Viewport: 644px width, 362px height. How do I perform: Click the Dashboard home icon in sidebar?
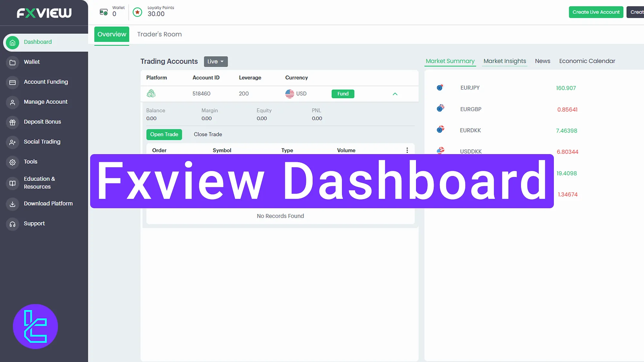(13, 42)
